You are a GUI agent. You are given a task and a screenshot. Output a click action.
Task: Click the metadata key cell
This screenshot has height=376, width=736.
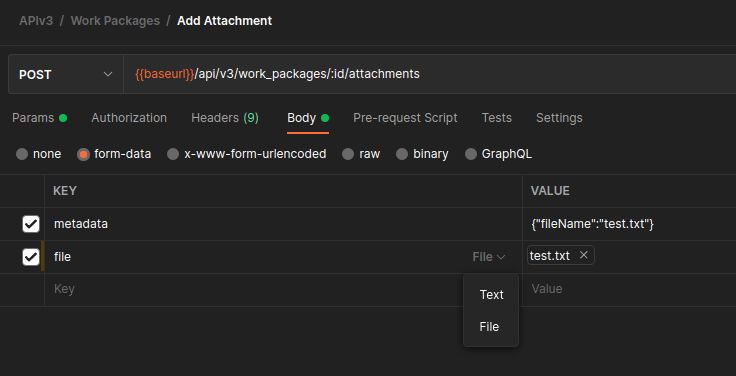click(x=283, y=224)
